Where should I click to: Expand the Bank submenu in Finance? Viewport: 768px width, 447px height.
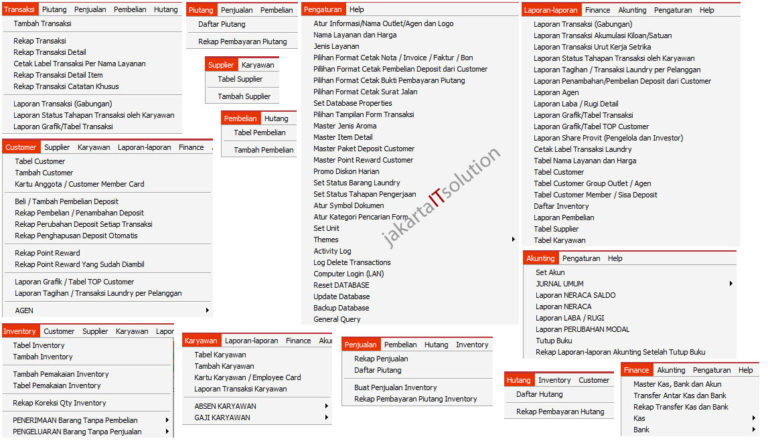tap(753, 429)
